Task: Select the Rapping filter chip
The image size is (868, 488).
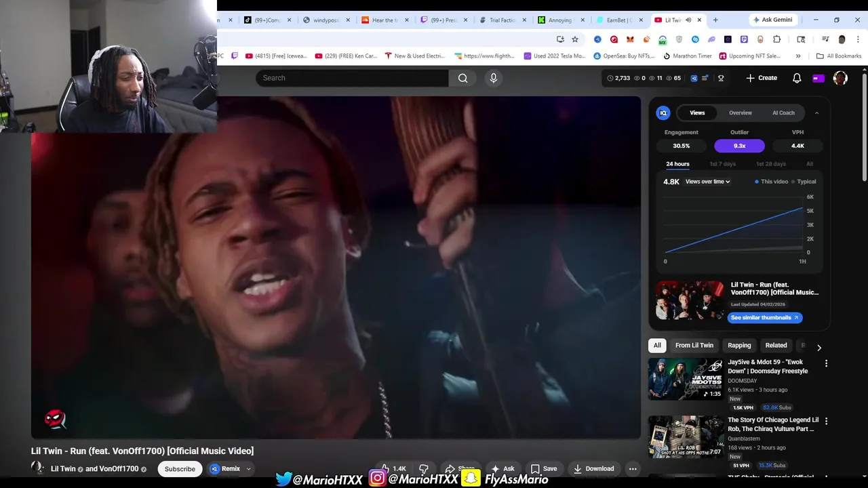Action: click(x=739, y=346)
